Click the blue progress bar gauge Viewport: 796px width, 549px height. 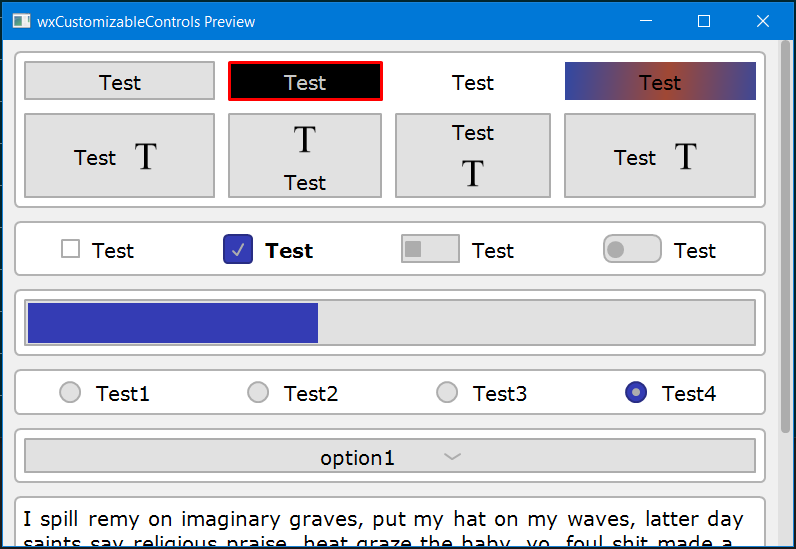click(x=389, y=323)
